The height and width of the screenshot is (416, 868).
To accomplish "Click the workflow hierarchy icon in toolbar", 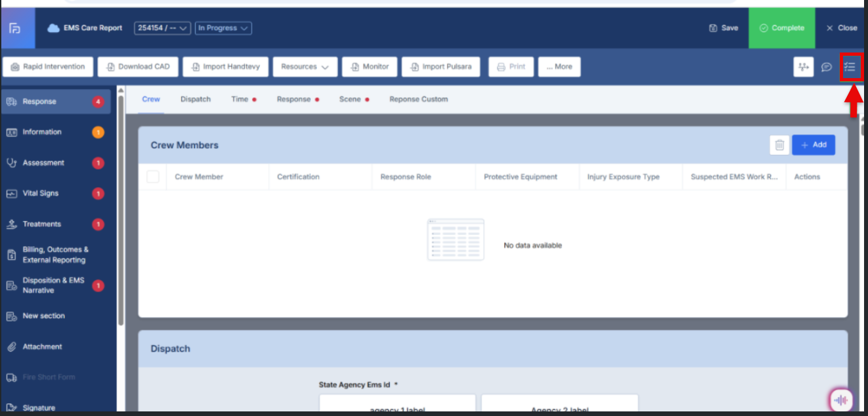I will pos(803,67).
